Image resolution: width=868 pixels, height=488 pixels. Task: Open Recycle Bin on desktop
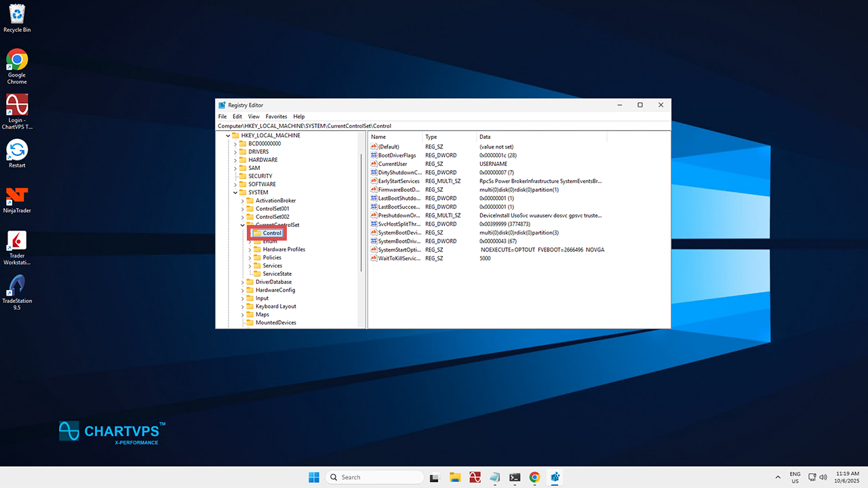(17, 15)
